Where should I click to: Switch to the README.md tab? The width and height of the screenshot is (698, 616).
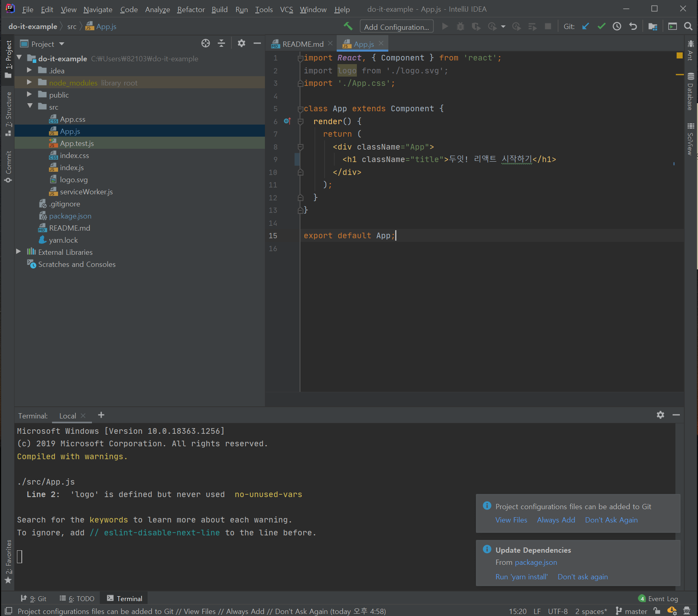click(302, 44)
